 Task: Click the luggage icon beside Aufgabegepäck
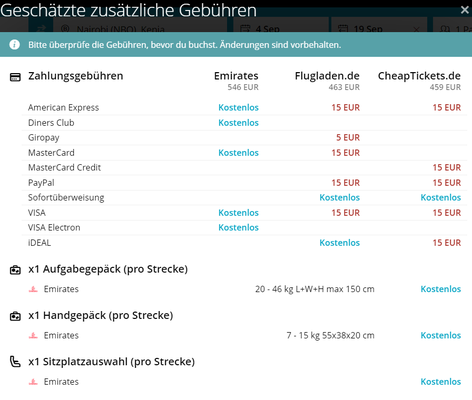15,270
